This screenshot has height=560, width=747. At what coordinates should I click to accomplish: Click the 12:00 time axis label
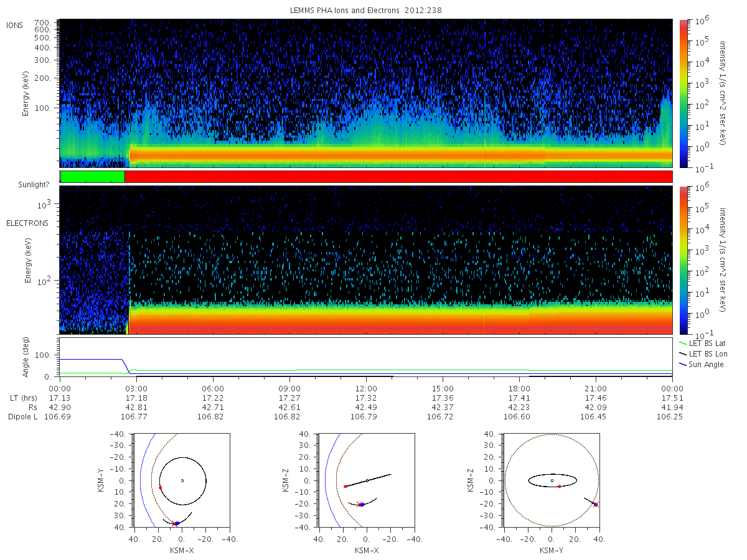tap(366, 388)
